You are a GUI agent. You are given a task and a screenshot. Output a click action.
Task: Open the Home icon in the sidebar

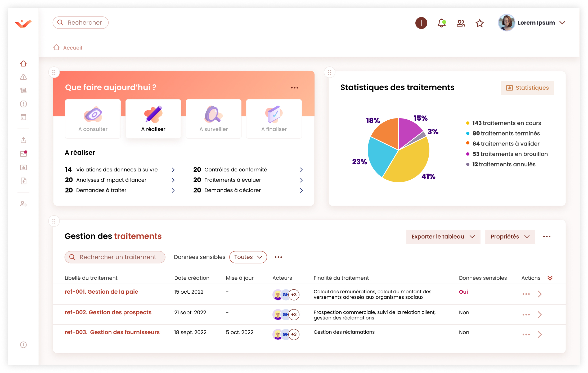[23, 63]
